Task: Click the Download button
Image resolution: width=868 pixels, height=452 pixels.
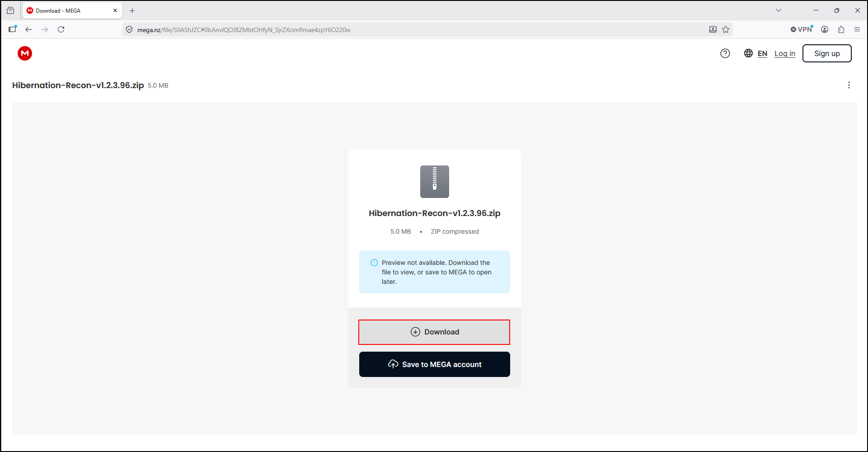Action: coord(434,332)
